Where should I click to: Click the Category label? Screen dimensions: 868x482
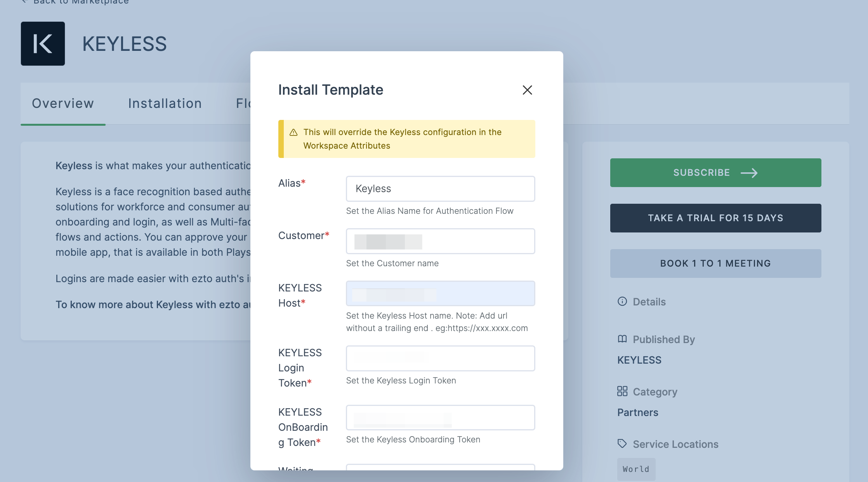(655, 392)
